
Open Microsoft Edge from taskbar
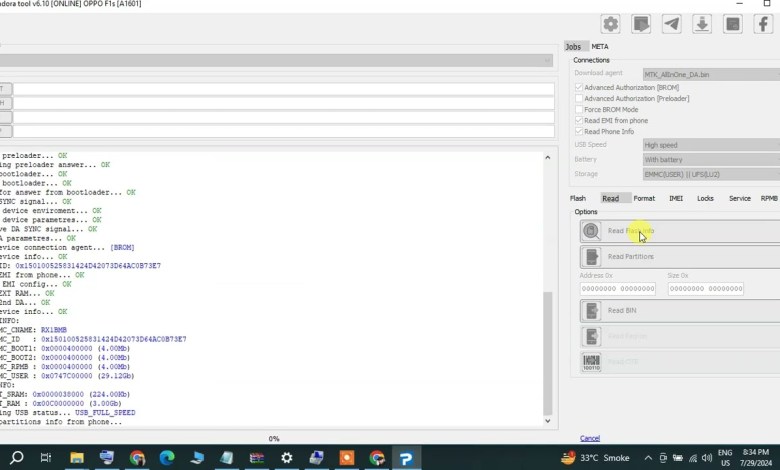click(167, 458)
